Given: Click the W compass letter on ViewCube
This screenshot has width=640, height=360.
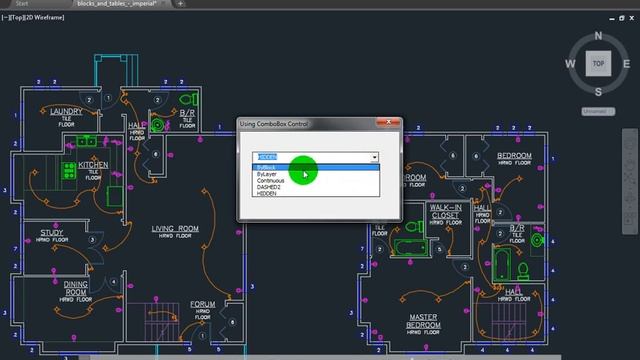Looking at the screenshot, I should coord(570,64).
